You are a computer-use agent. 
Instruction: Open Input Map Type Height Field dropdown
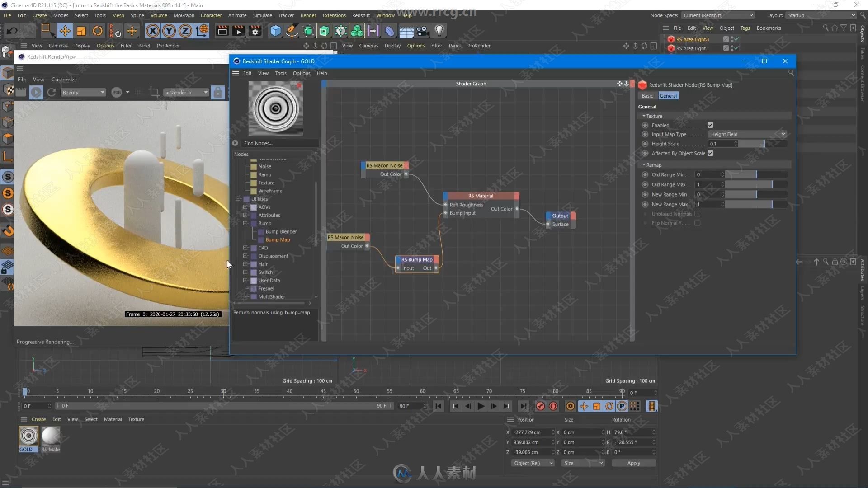point(747,134)
